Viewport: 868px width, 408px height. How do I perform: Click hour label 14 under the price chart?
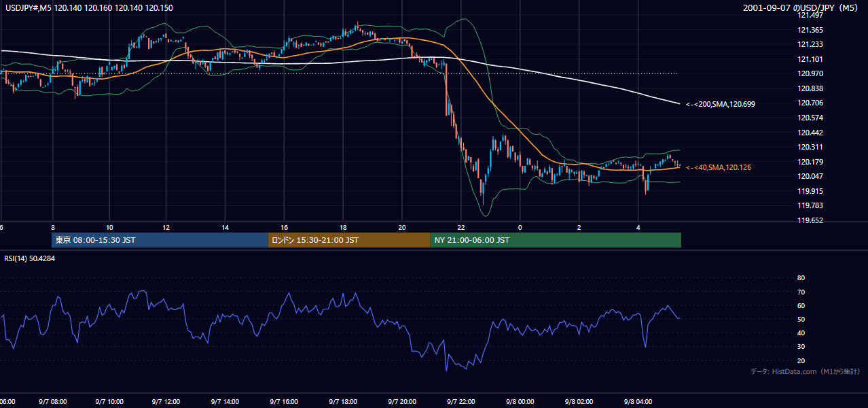(225, 227)
